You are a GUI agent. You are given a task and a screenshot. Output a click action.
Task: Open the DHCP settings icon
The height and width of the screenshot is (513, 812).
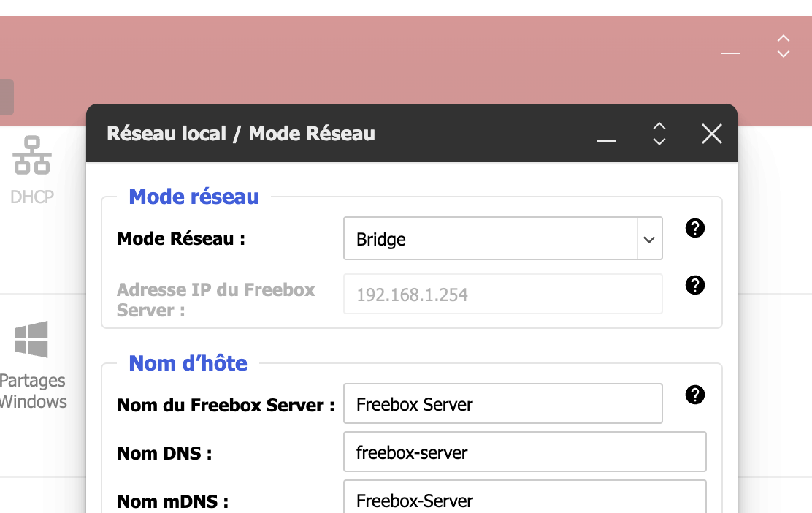pos(32,170)
